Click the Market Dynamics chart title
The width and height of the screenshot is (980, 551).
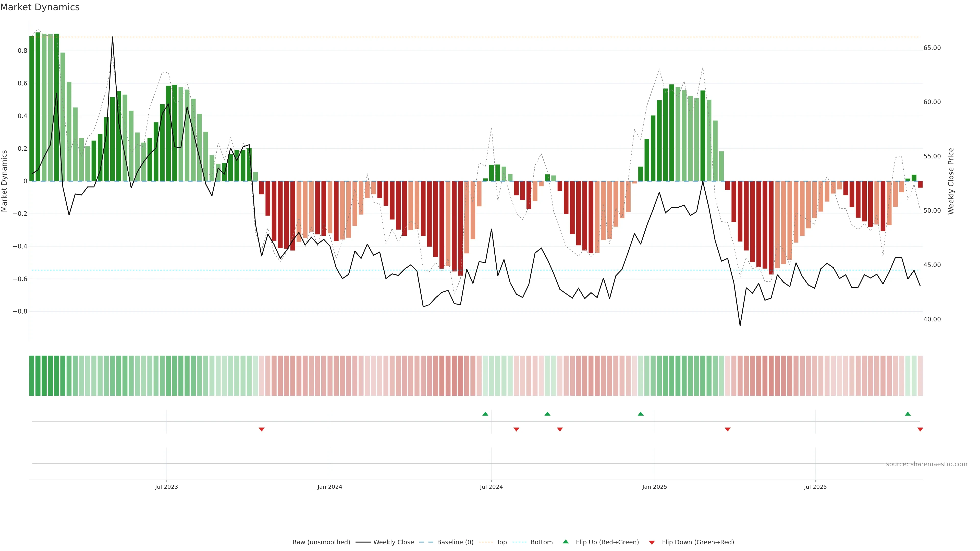40,7
